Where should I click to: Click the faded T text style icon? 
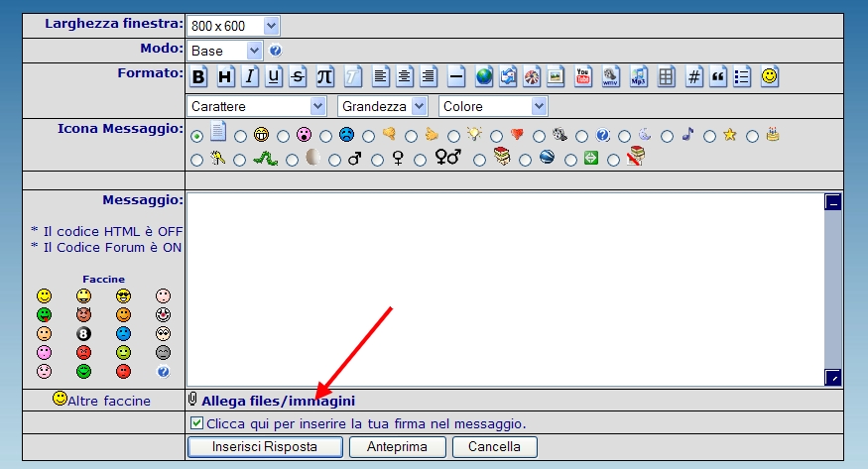[352, 76]
